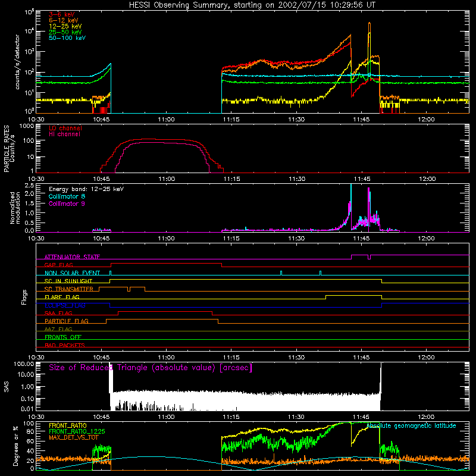The height and width of the screenshot is (476, 476).
Task: Click the NON_SOLAR_EVENT flag label
Action: [x=72, y=273]
